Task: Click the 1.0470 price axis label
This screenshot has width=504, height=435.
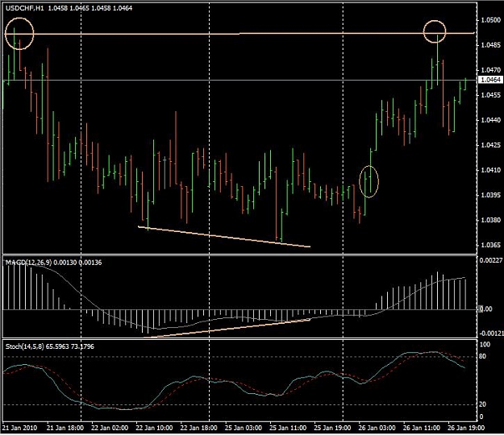Action: pos(490,70)
